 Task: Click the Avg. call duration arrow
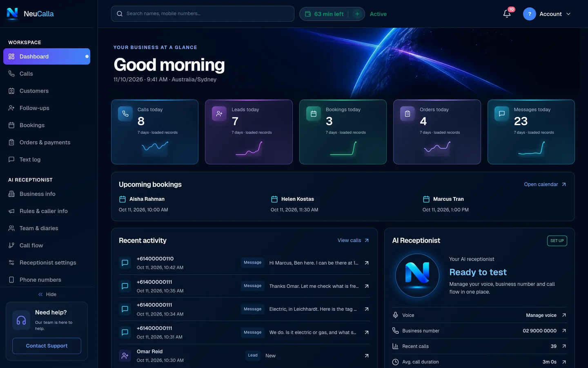[x=564, y=362]
